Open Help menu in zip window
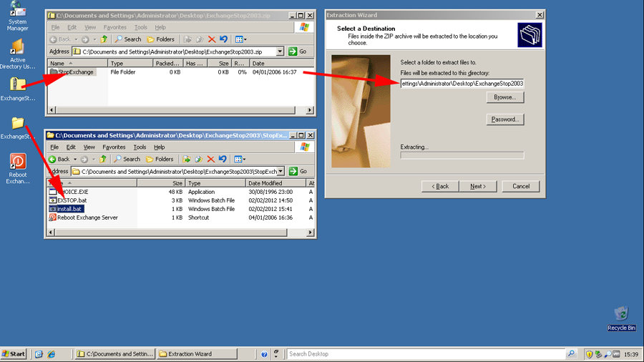Screen dimensions: 644x362 point(160,27)
